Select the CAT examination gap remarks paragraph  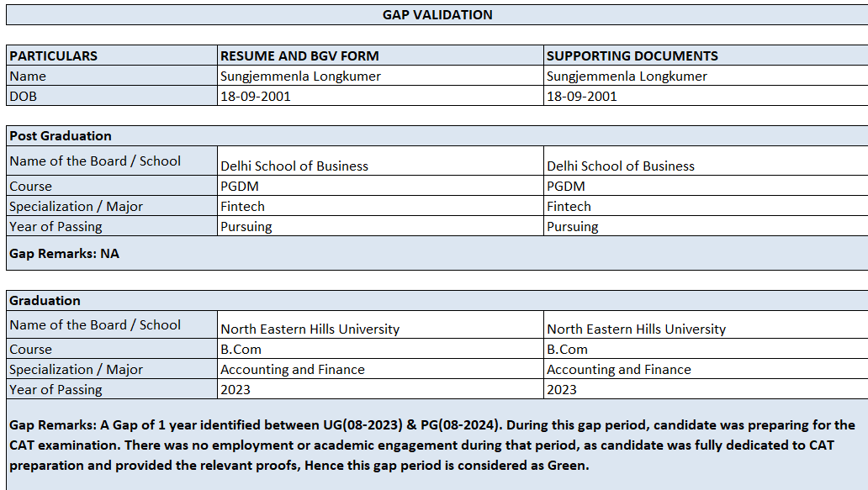tap(432, 445)
